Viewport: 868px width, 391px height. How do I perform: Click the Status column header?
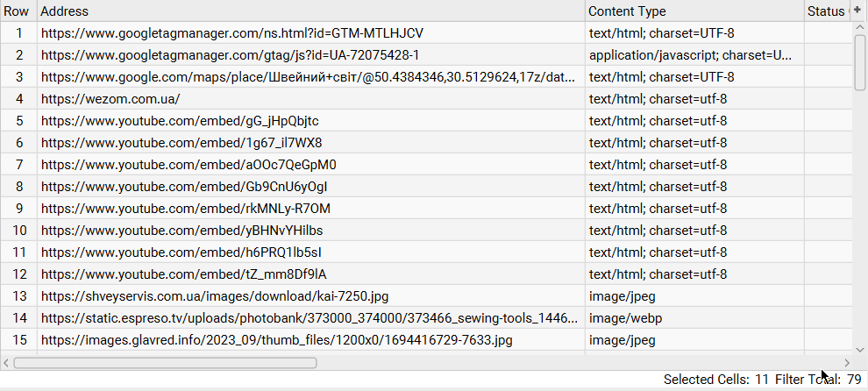[826, 11]
